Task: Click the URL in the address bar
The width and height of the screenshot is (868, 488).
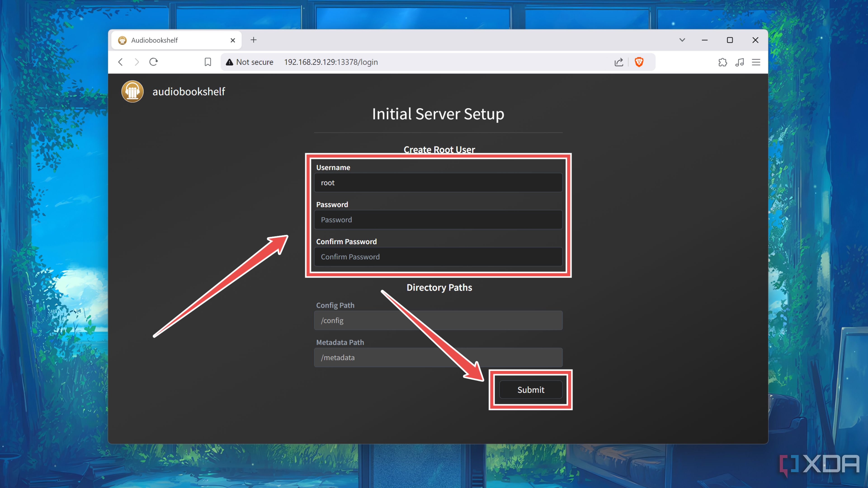Action: point(330,62)
